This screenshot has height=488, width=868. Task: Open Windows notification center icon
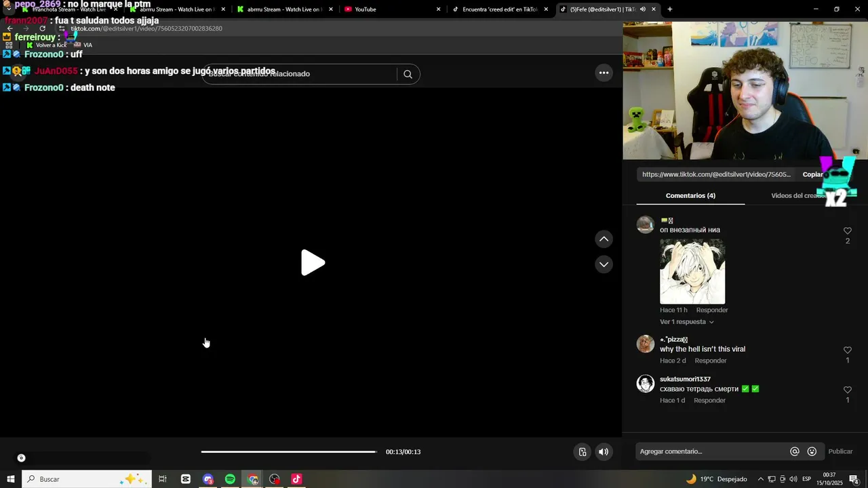854,479
